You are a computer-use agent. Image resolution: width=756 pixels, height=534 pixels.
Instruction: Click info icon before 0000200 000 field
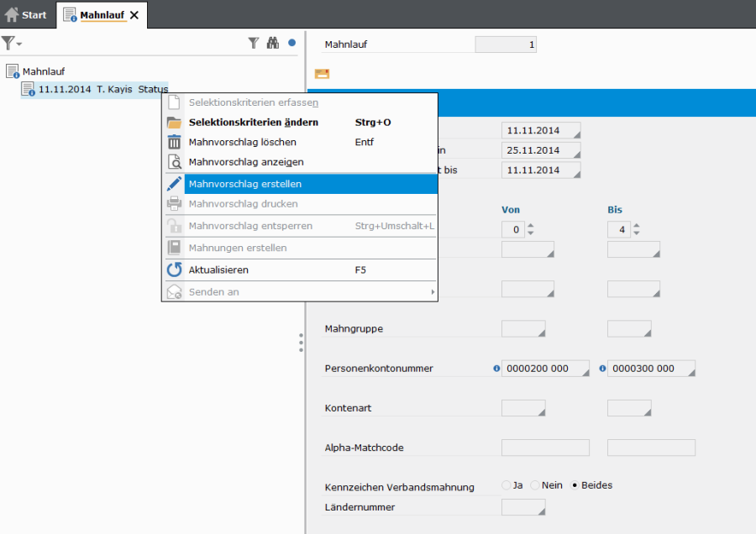pos(496,369)
